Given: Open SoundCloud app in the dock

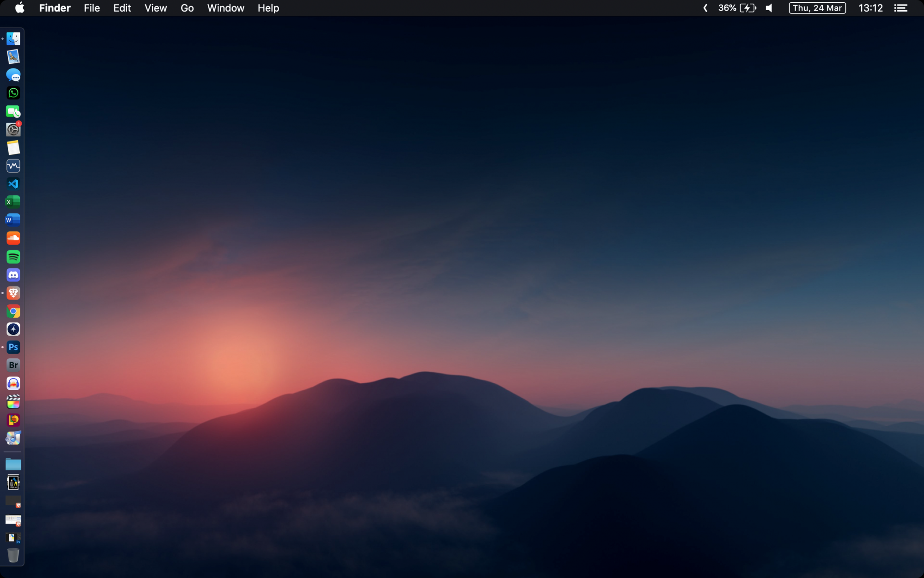Looking at the screenshot, I should click(13, 238).
